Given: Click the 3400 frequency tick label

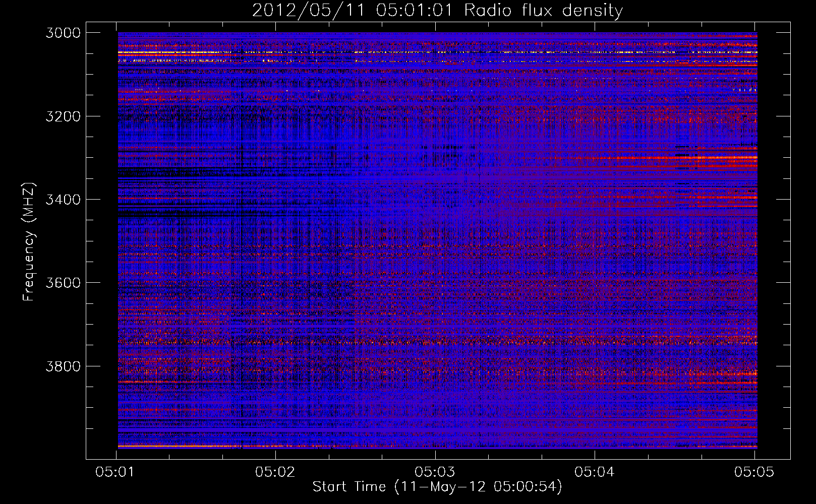Looking at the screenshot, I should click(63, 200).
